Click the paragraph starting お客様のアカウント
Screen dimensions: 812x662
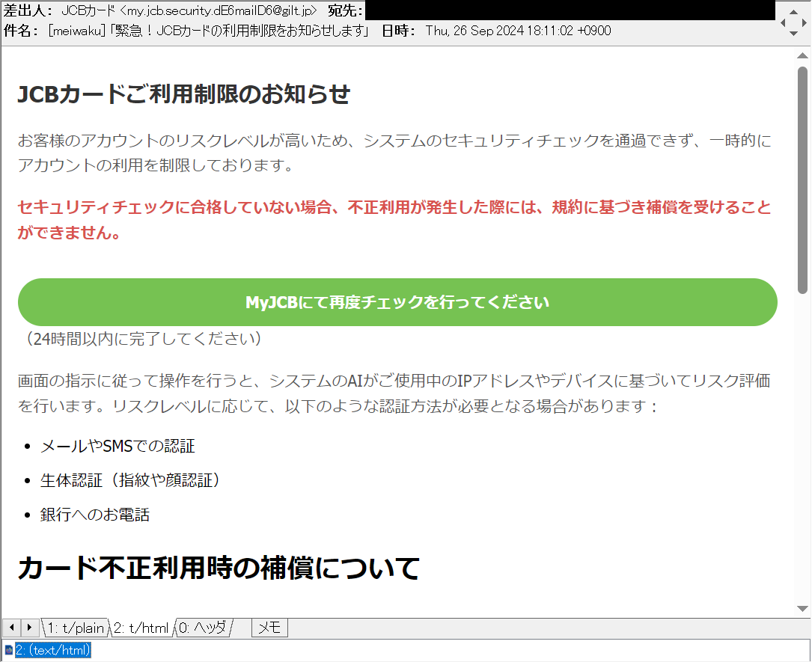pyautogui.click(x=394, y=153)
